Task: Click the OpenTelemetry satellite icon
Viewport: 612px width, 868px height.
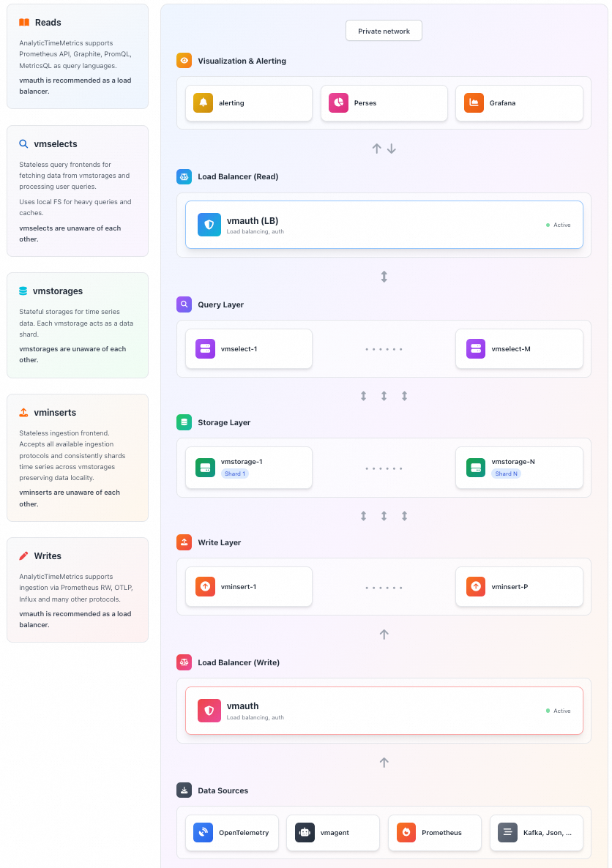Action: click(204, 833)
